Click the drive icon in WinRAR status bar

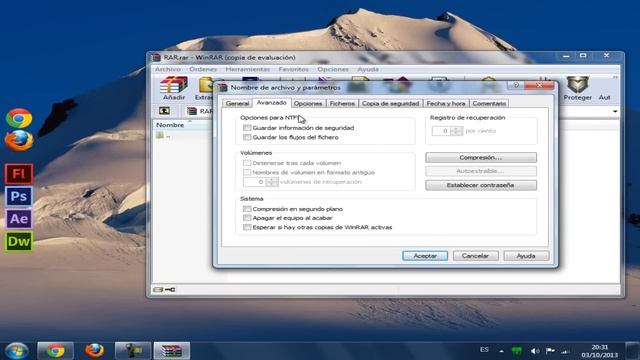158,289
